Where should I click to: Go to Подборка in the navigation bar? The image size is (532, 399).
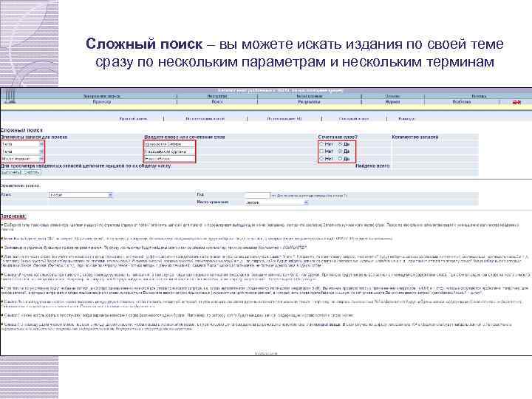pyautogui.click(x=461, y=102)
